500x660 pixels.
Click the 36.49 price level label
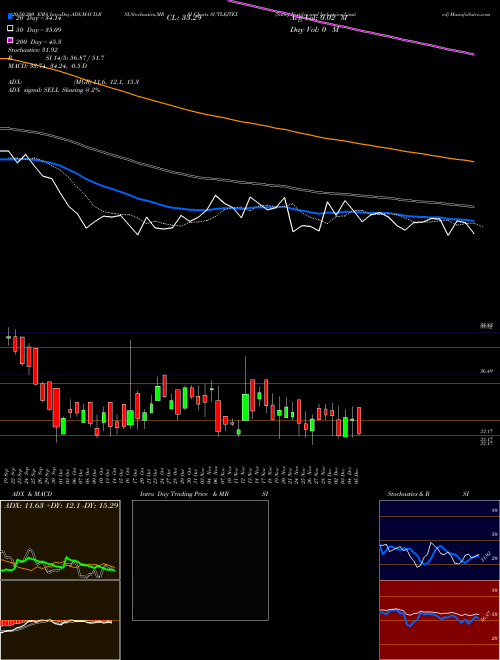coord(487,371)
